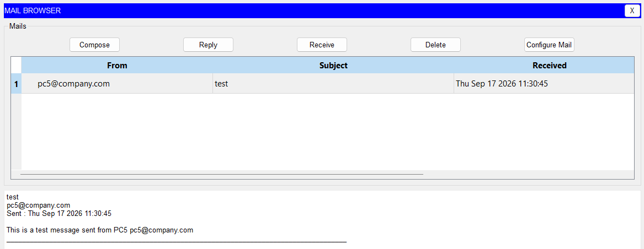Click the 'Sent : Thu Sep 17 2026' line
This screenshot has height=249, width=644.
tap(59, 214)
